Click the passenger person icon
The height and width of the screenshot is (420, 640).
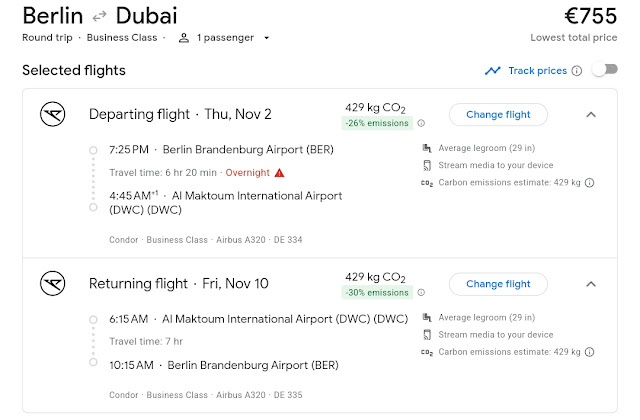tap(184, 38)
